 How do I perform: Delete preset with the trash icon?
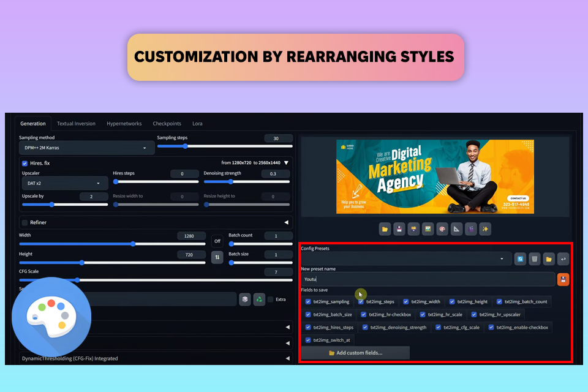coord(535,259)
